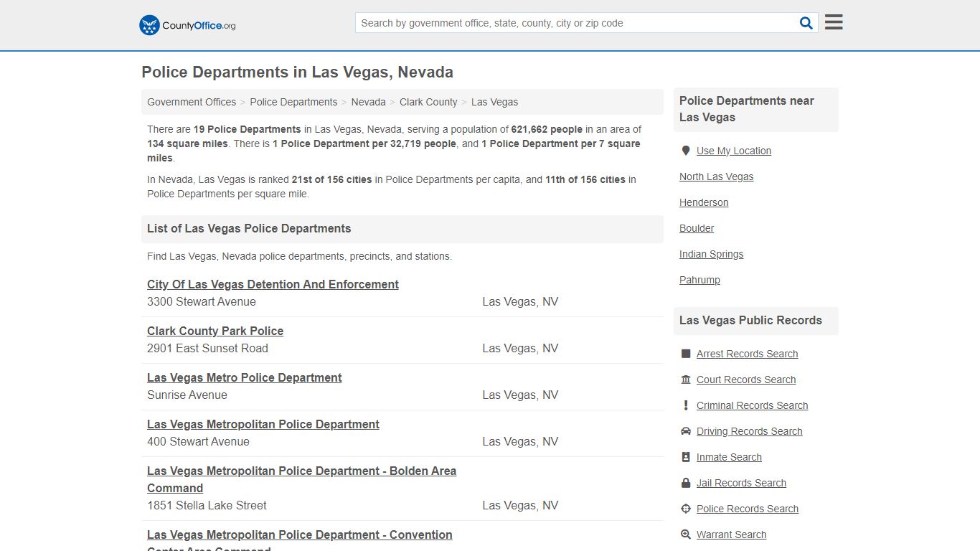Open Henderson nearby link
This screenshot has height=551, width=980.
(704, 202)
